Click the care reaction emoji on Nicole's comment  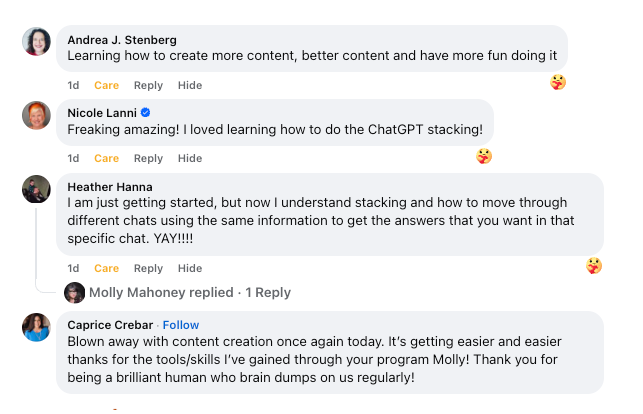[484, 156]
